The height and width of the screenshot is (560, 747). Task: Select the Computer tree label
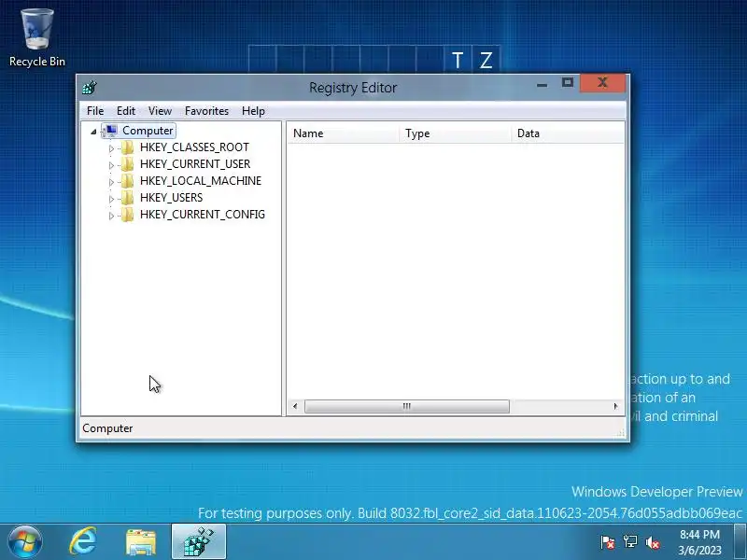[148, 131]
